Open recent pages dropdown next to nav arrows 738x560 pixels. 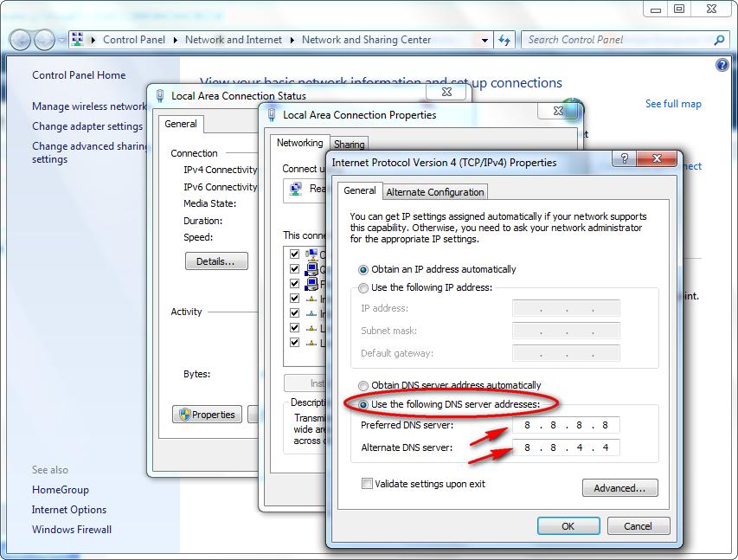pos(61,40)
